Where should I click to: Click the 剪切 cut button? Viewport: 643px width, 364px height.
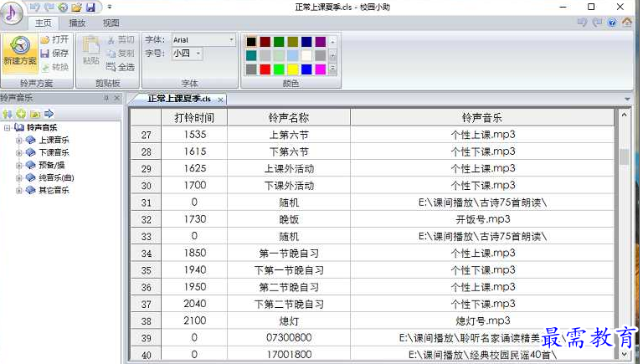click(x=121, y=40)
